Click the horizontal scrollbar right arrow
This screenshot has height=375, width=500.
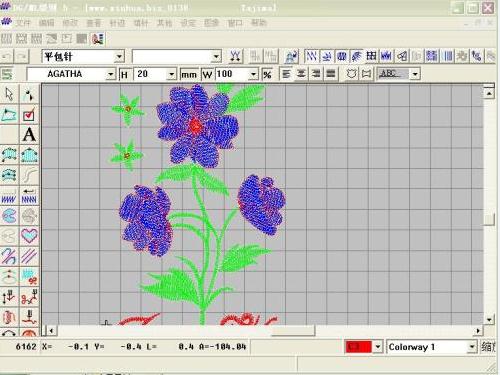[x=478, y=331]
